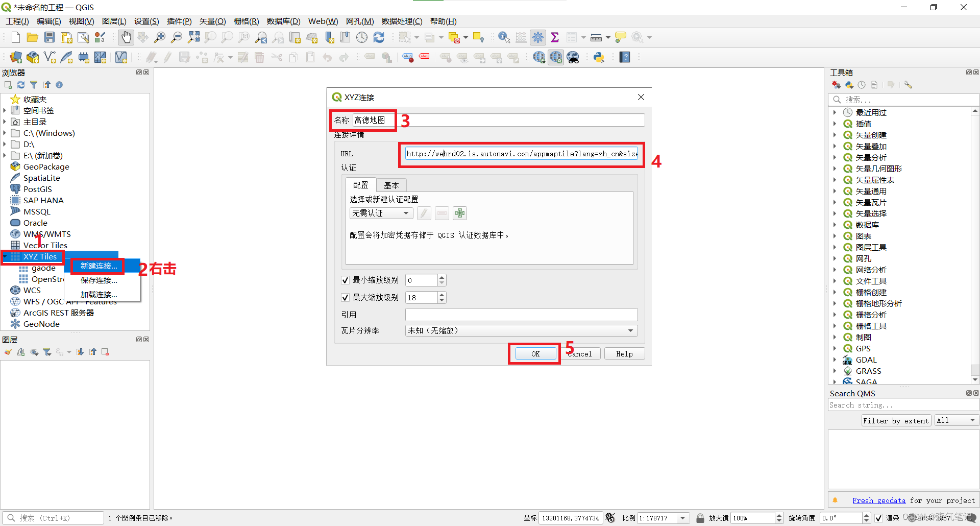Expand the recently used toolbox group
Image resolution: width=980 pixels, height=526 pixels.
click(x=835, y=112)
